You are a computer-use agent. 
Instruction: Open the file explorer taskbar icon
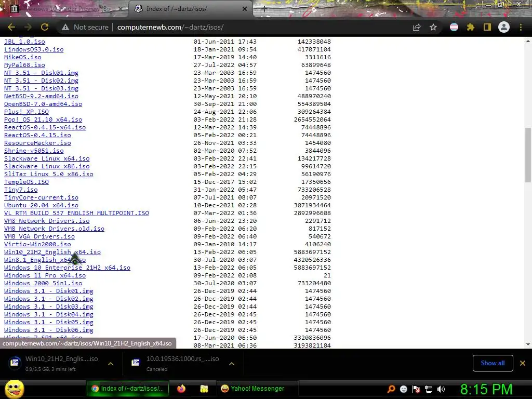pos(204,389)
